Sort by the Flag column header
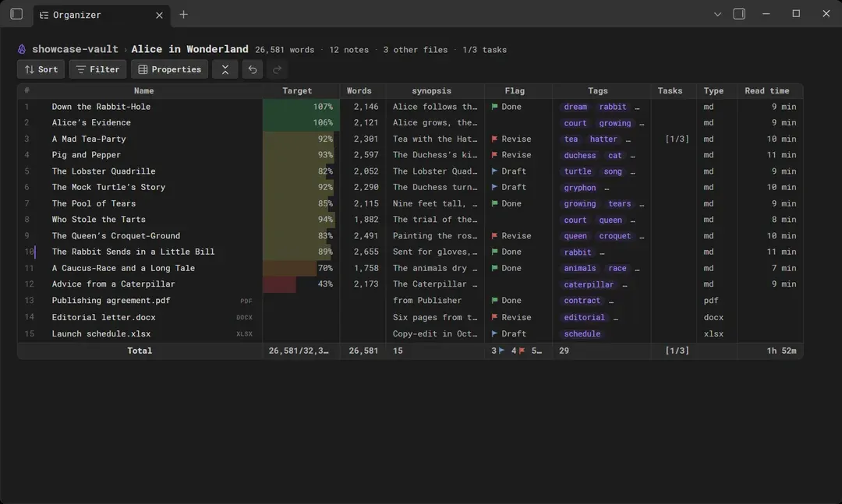 [515, 90]
